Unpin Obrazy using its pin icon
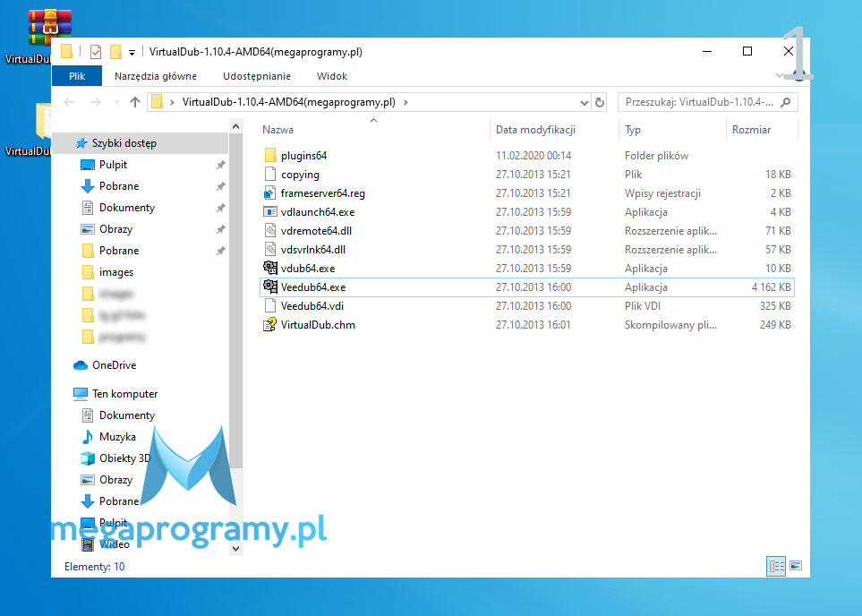The height and width of the screenshot is (616, 862). 220,229
